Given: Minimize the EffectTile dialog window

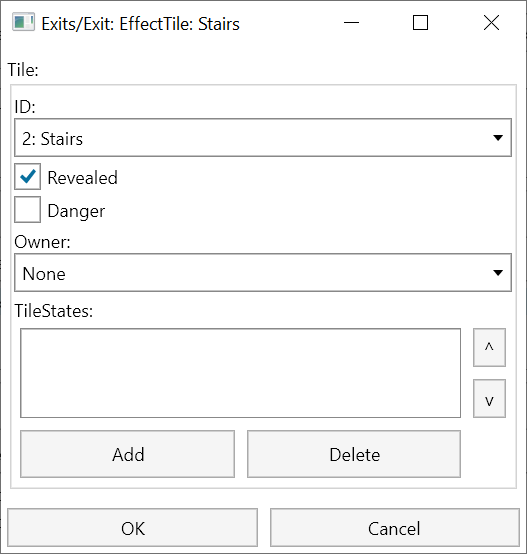Looking at the screenshot, I should (x=351, y=23).
